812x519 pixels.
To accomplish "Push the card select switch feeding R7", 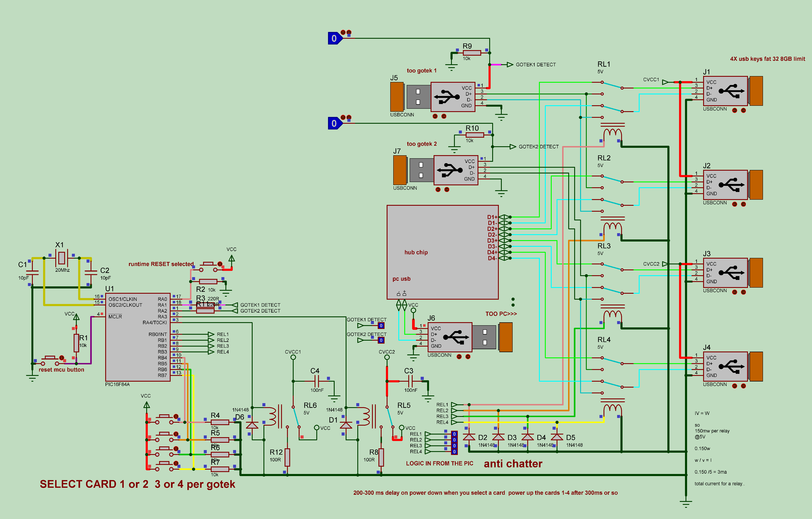I will pos(164,466).
